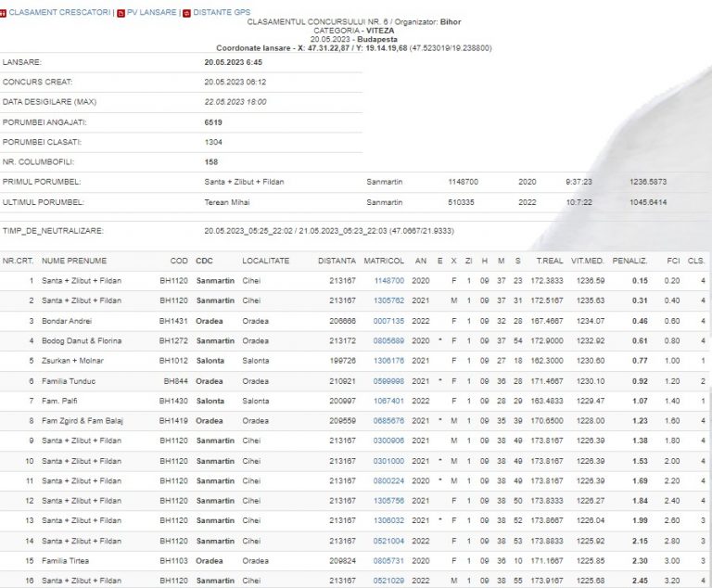Click the red icon before DISTANTE GPS
This screenshot has height=588, width=712.
186,13
